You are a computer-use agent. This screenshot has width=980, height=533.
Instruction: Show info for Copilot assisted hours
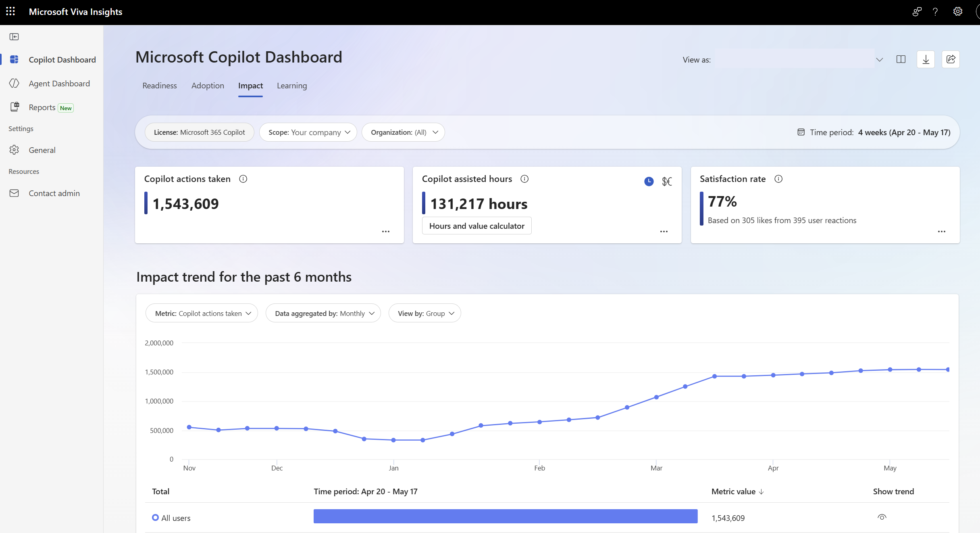pyautogui.click(x=524, y=179)
